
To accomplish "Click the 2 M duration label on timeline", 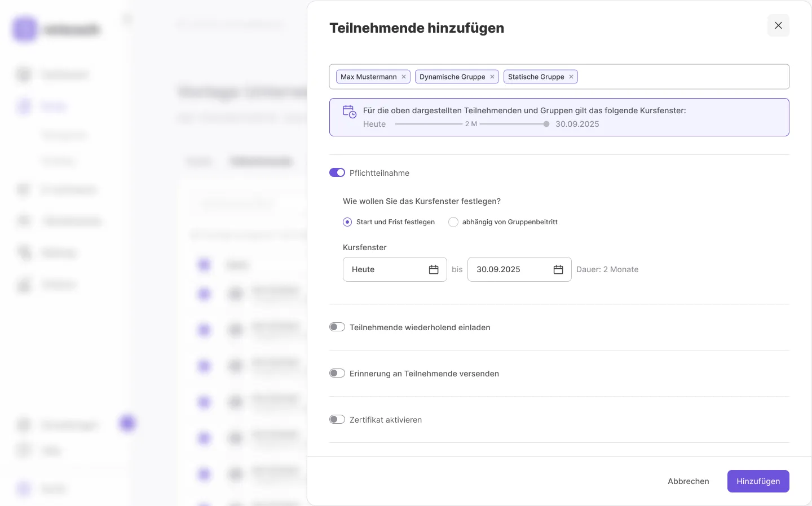I will pos(471,124).
